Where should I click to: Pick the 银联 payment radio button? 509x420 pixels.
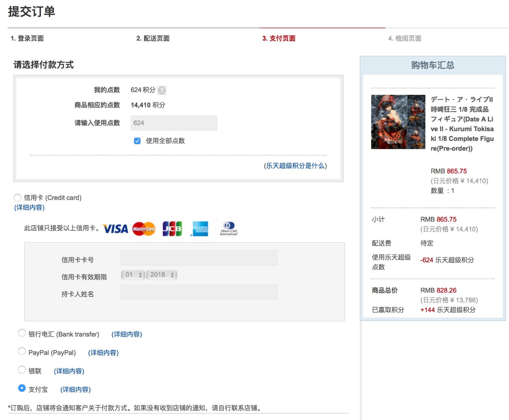coord(22,370)
